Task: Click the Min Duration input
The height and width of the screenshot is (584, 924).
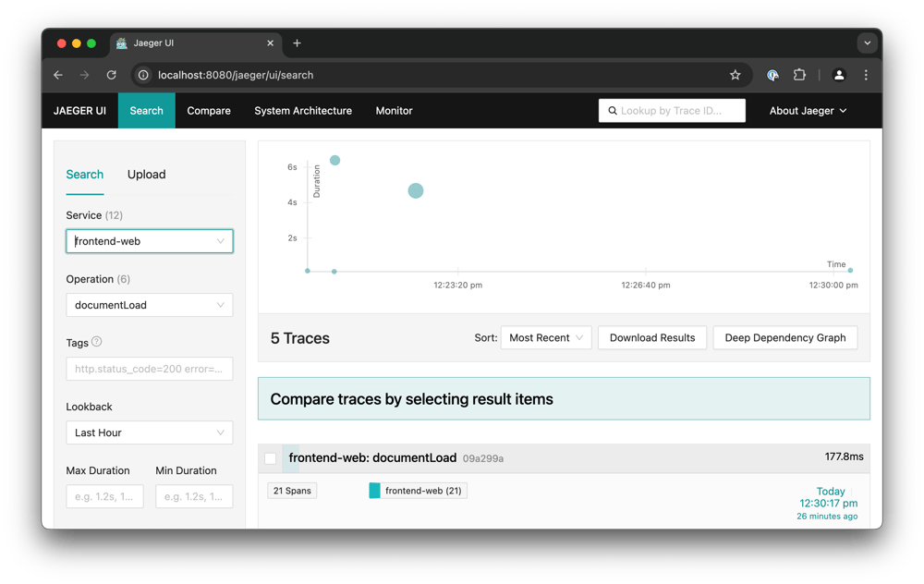Action: [194, 496]
